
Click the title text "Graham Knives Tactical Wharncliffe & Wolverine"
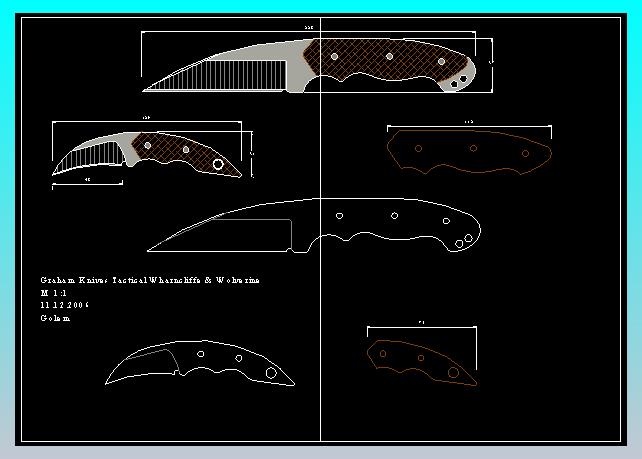click(150, 280)
